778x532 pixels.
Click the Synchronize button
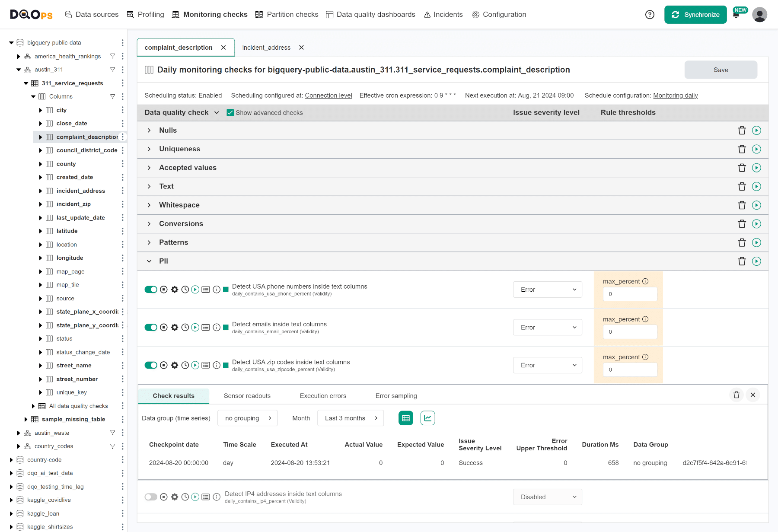point(695,15)
